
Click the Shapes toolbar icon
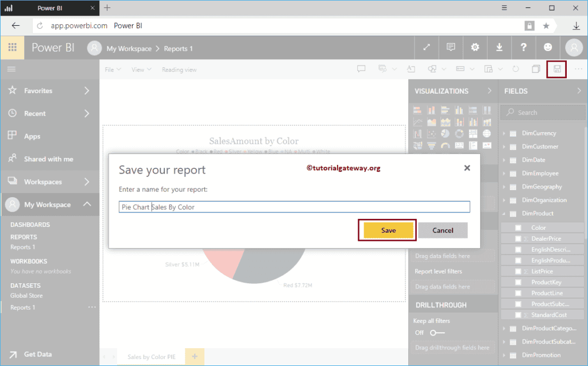pos(432,69)
